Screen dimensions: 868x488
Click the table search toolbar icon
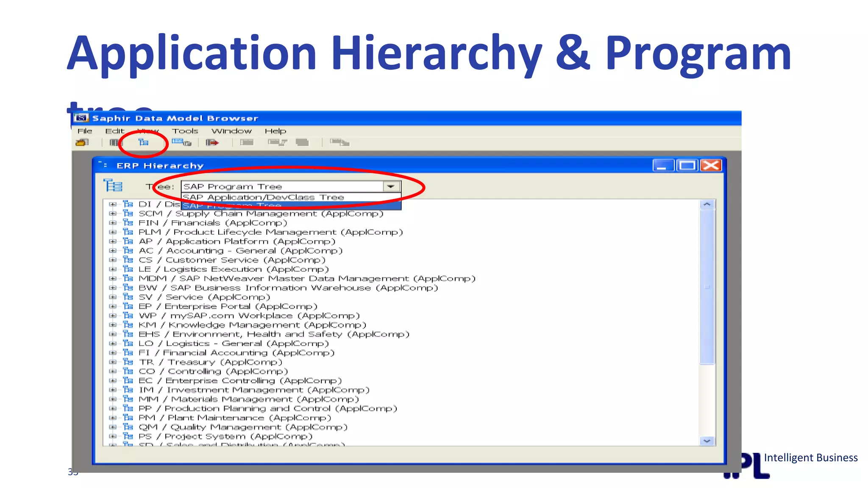click(181, 142)
